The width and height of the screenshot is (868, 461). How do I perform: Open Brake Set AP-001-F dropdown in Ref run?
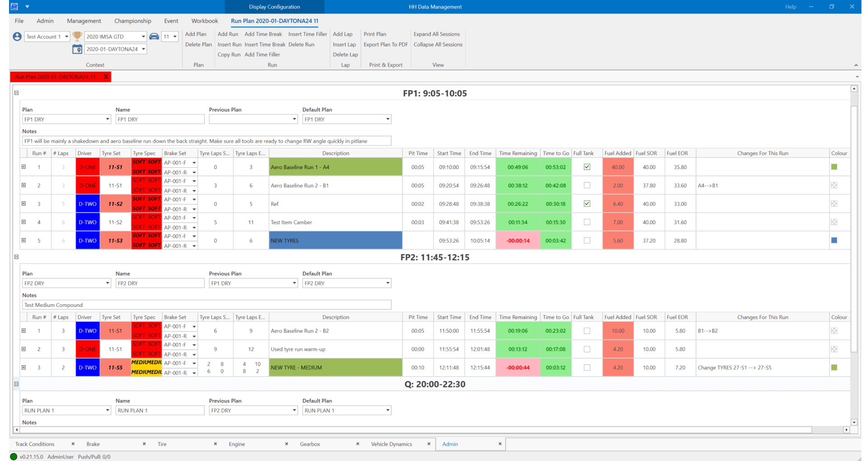[194, 199]
